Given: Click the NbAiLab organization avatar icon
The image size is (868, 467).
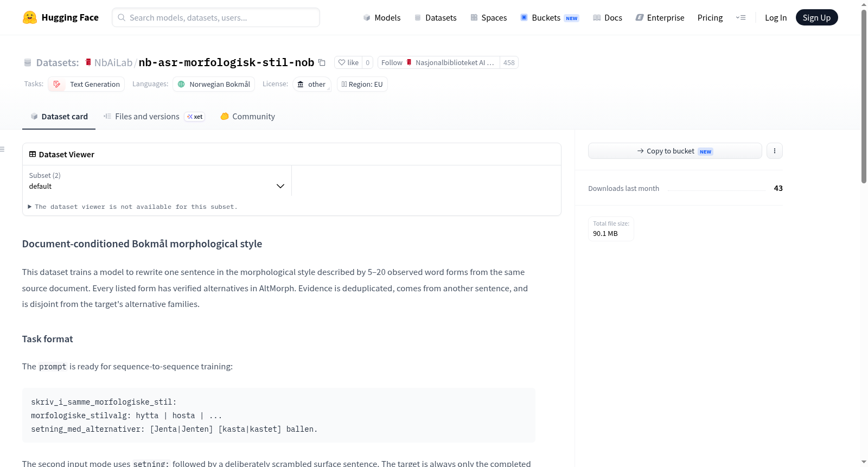Looking at the screenshot, I should coord(88,62).
